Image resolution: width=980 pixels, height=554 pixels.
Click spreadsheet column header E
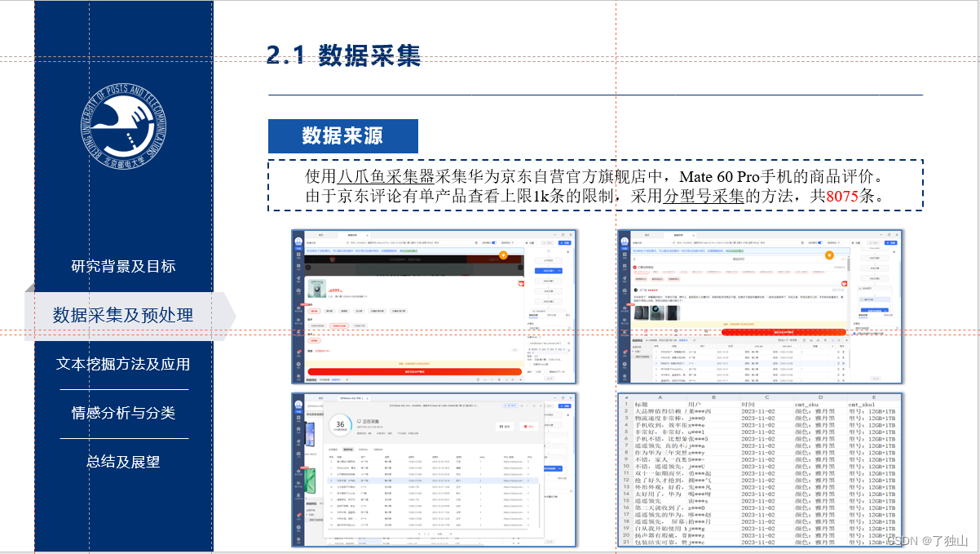point(874,398)
